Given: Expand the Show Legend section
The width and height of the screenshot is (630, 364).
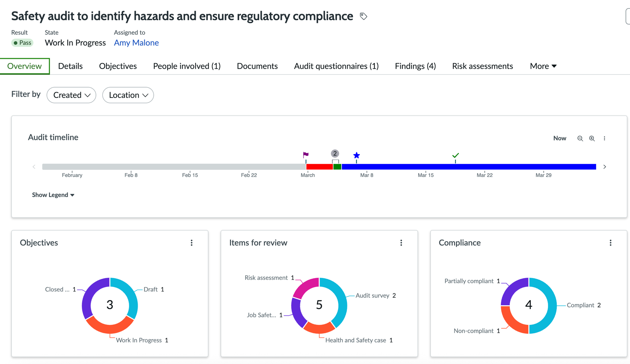Looking at the screenshot, I should [53, 195].
